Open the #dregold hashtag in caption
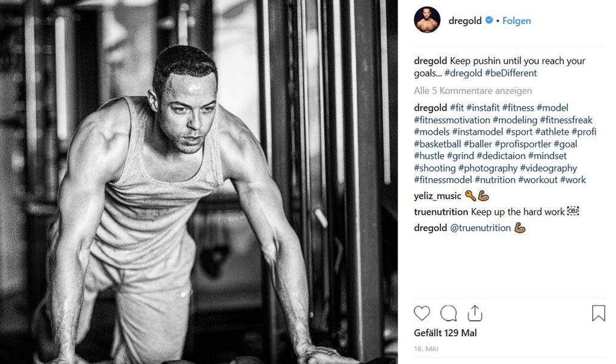This screenshot has width=616, height=364. point(463,73)
